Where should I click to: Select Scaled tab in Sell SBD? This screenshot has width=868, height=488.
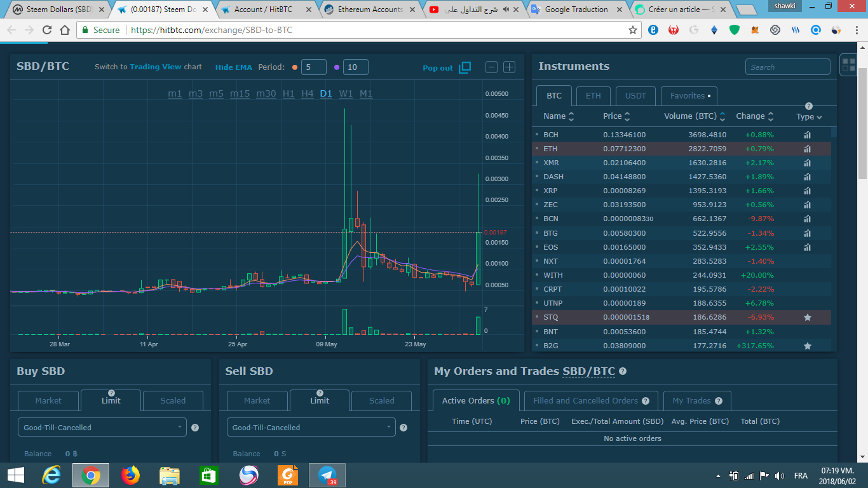[x=382, y=401]
